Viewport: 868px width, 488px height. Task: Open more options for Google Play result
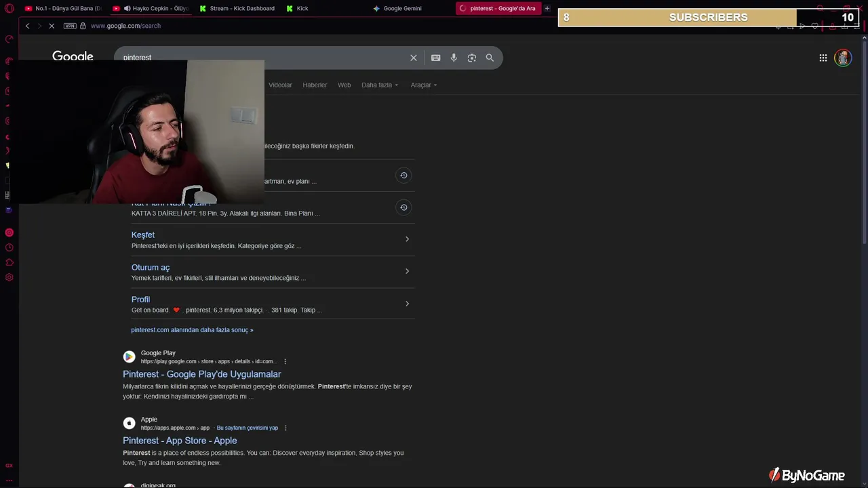click(x=285, y=362)
